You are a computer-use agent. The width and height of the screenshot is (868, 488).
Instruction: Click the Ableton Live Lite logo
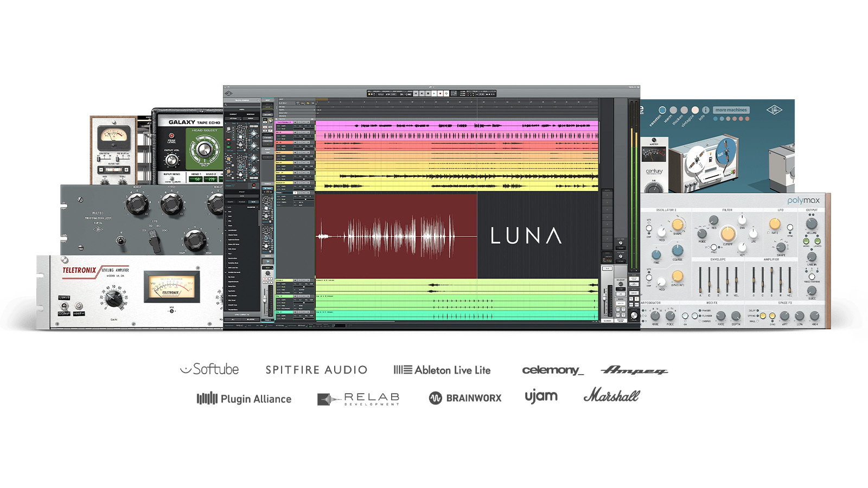click(442, 370)
